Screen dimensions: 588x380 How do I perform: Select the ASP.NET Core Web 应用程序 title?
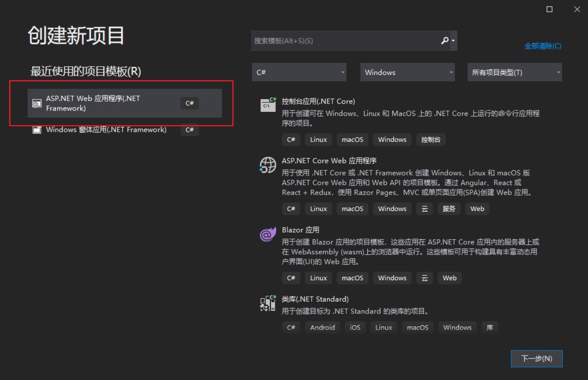(329, 161)
